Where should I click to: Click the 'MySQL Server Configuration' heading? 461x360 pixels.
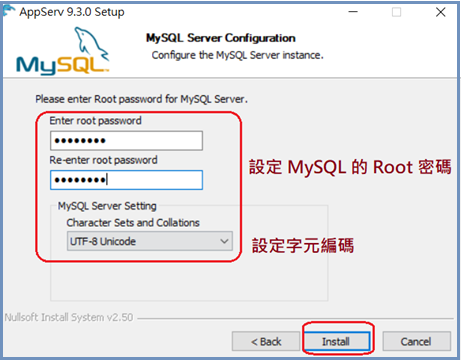221,38
